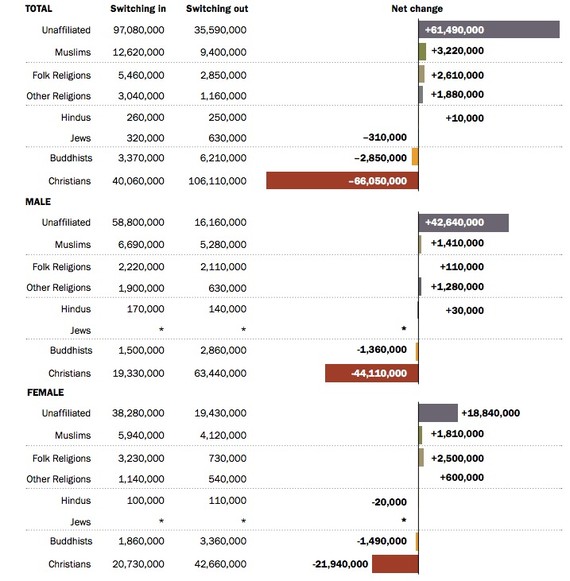Click the gray Unaffiliated +61,490,000 total bar
This screenshot has height=581, width=570.
coord(489,29)
